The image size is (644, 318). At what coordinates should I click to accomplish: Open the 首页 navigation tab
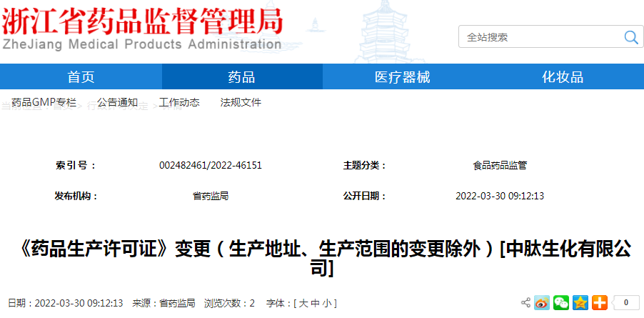coord(81,77)
